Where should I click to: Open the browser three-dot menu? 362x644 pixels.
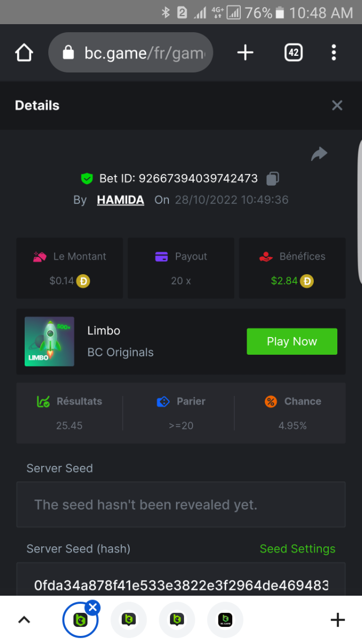334,53
